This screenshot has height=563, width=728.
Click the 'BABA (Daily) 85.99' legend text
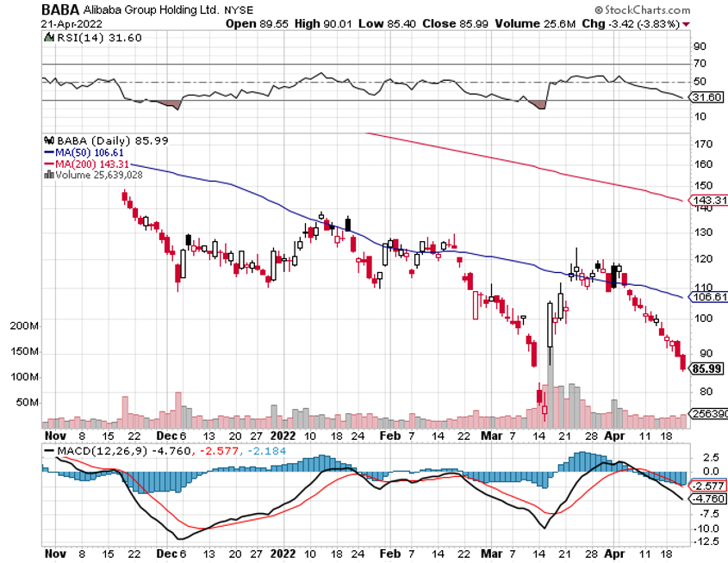(112, 140)
